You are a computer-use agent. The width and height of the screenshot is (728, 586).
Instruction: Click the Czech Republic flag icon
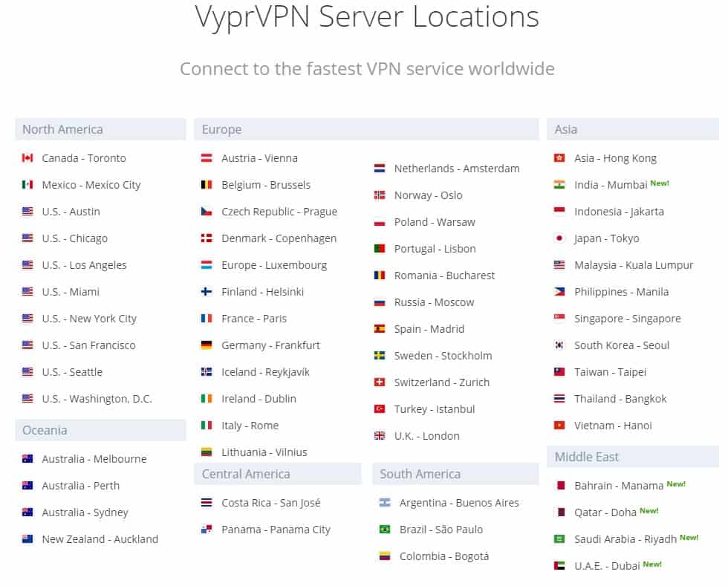[207, 211]
